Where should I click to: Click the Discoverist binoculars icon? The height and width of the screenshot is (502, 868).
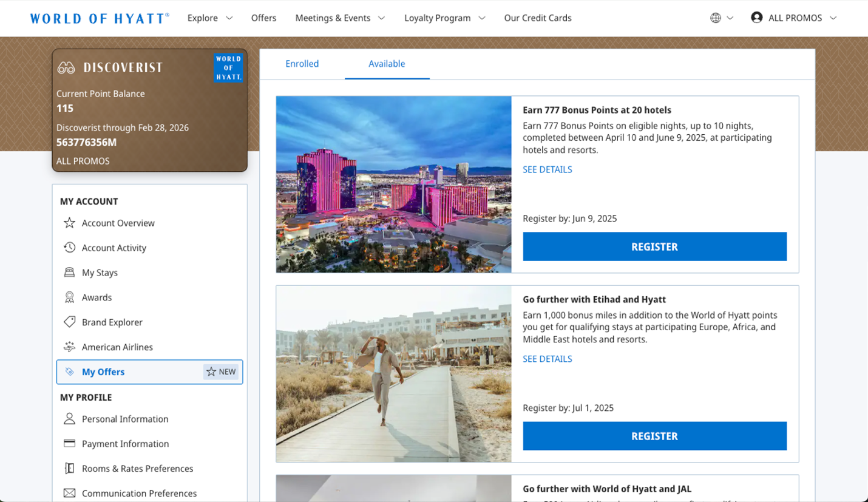[x=66, y=67]
